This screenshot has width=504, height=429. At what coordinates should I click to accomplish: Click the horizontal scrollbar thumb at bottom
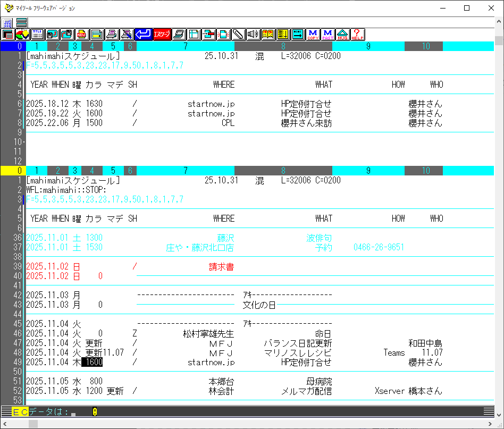[33, 424]
